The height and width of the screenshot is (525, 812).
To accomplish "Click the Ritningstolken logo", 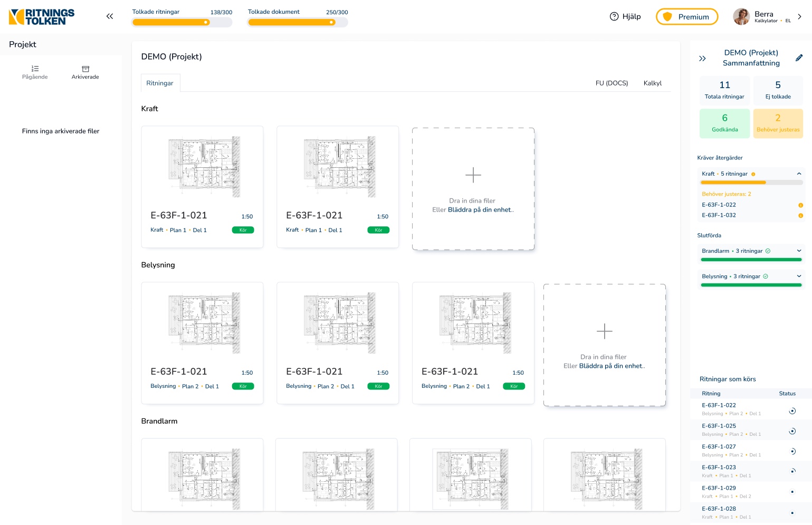I will [x=42, y=17].
